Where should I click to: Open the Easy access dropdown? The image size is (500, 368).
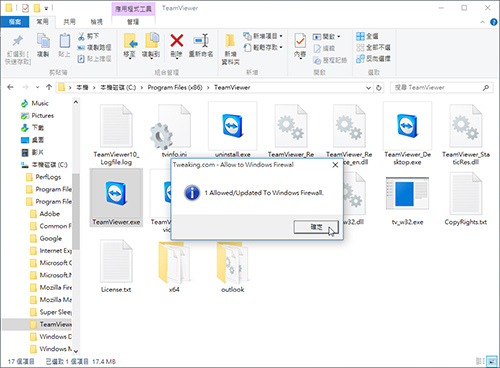click(x=263, y=47)
